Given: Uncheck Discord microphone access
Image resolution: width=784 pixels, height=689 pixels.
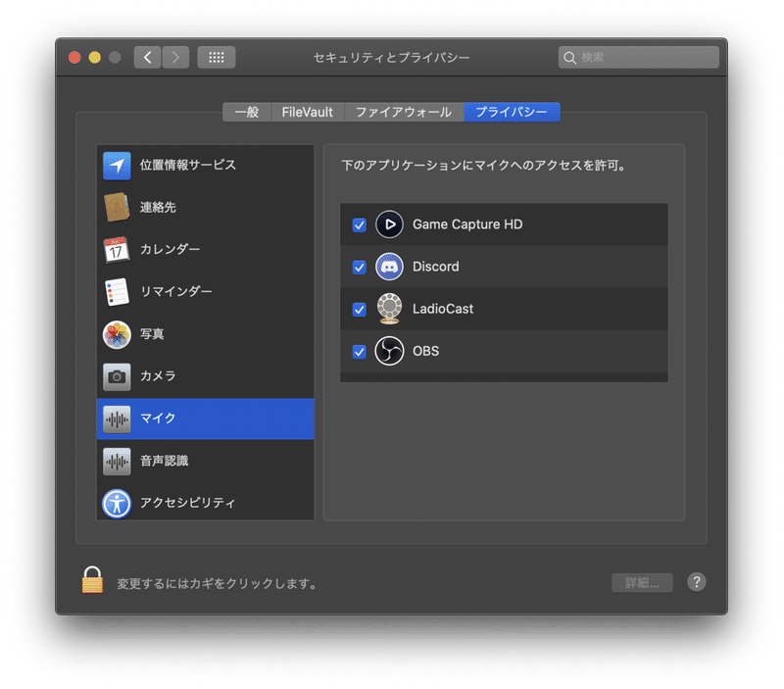Looking at the screenshot, I should tap(359, 267).
